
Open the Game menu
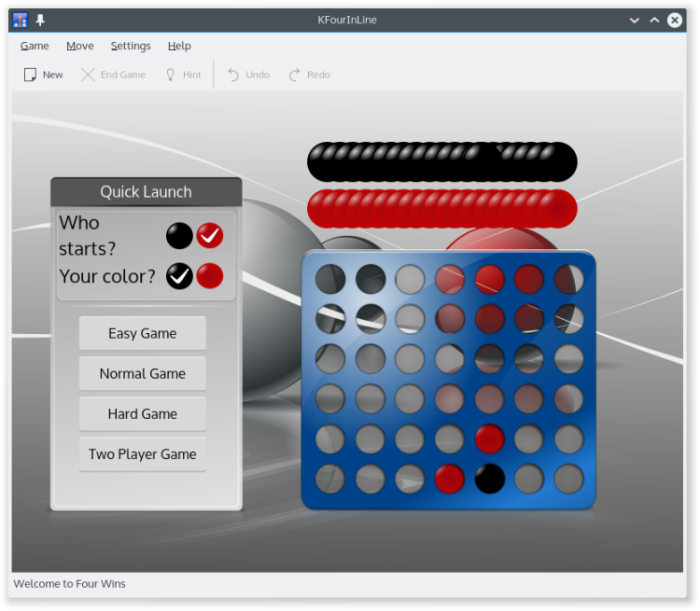coord(35,46)
